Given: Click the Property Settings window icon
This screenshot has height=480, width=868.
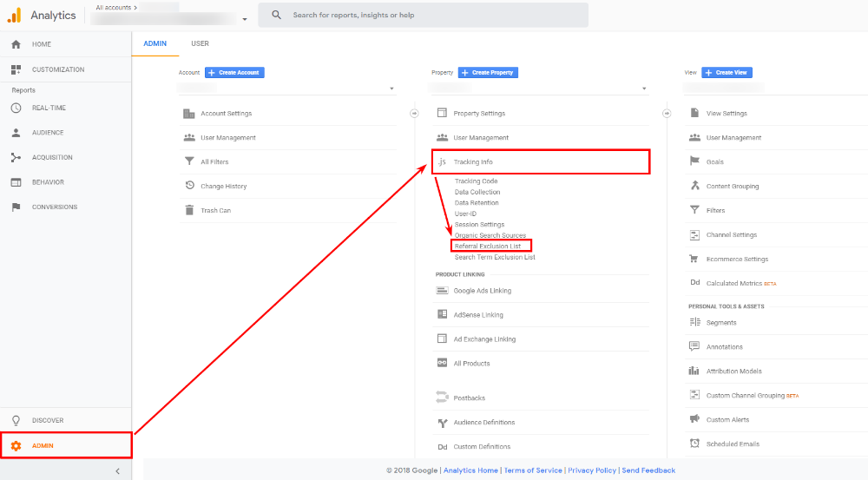Looking at the screenshot, I should pyautogui.click(x=442, y=113).
